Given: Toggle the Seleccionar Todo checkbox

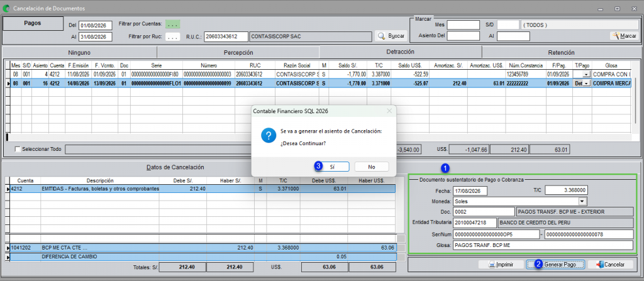Looking at the screenshot, I should coord(18,149).
